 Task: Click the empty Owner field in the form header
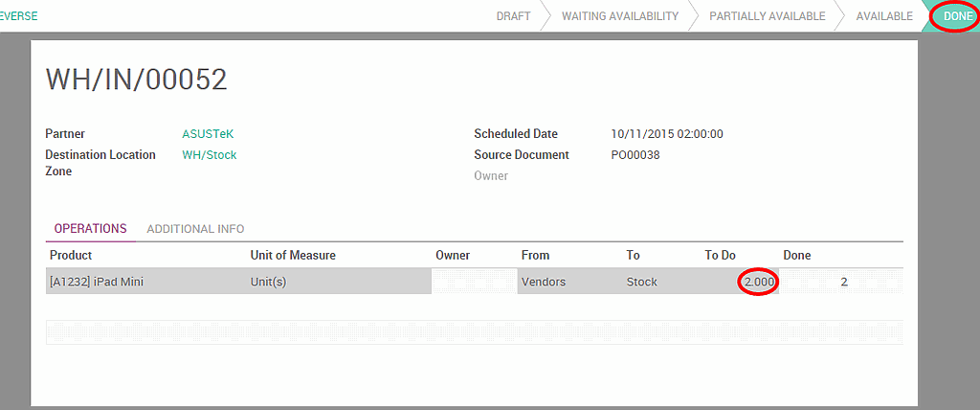click(670, 176)
